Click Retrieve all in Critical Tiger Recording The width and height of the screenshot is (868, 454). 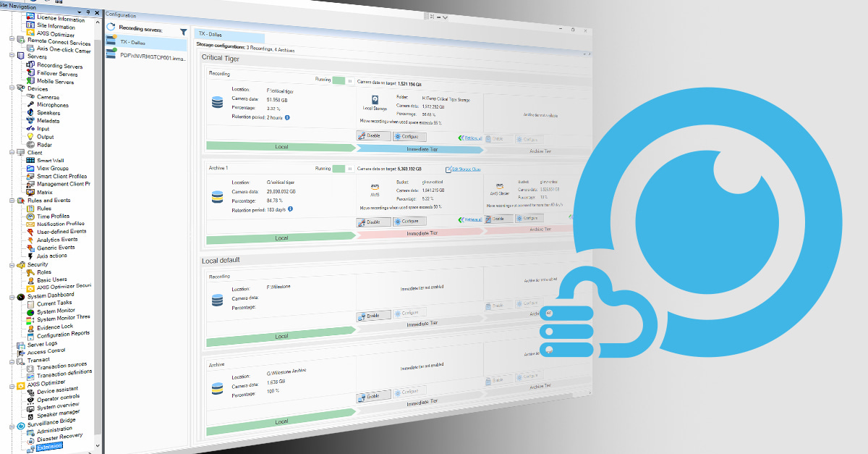[470, 137]
